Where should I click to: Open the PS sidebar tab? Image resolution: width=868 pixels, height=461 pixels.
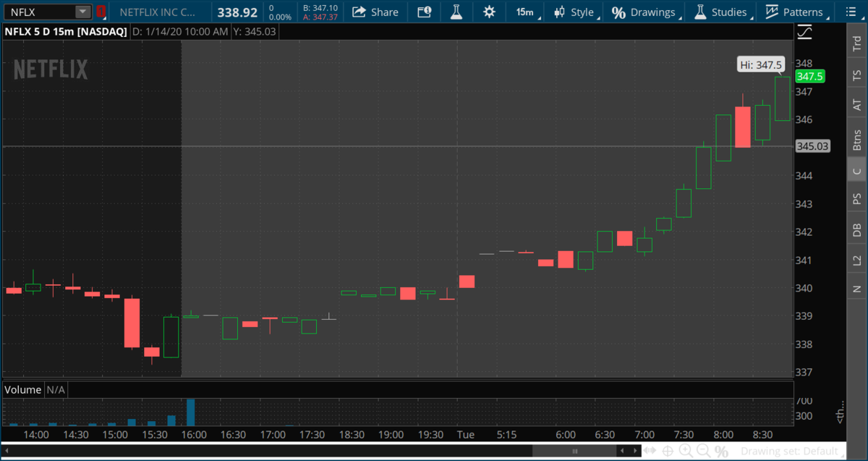tap(857, 198)
